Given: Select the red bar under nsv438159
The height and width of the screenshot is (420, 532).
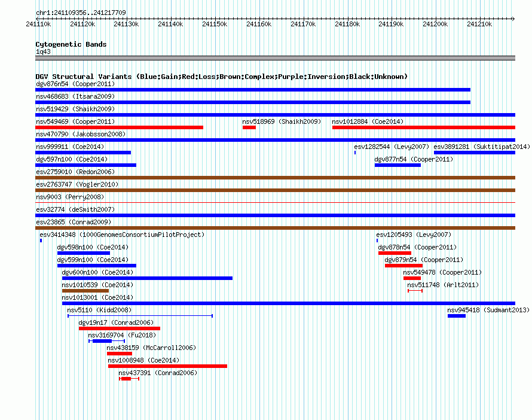Looking at the screenshot, I should [x=120, y=354].
